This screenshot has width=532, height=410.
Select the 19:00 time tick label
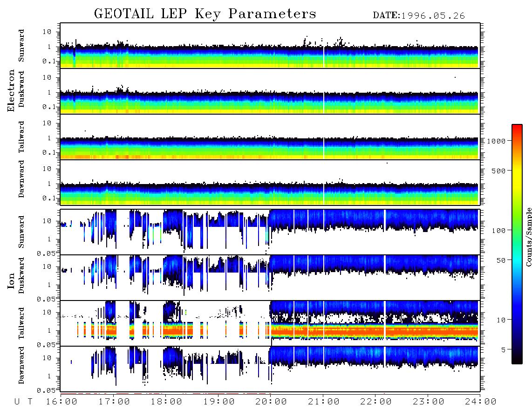[x=219, y=402]
